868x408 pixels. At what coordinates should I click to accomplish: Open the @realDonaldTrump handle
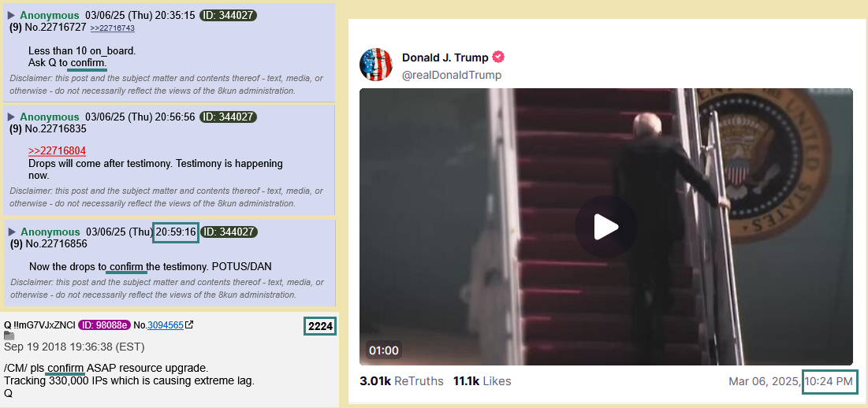click(452, 75)
